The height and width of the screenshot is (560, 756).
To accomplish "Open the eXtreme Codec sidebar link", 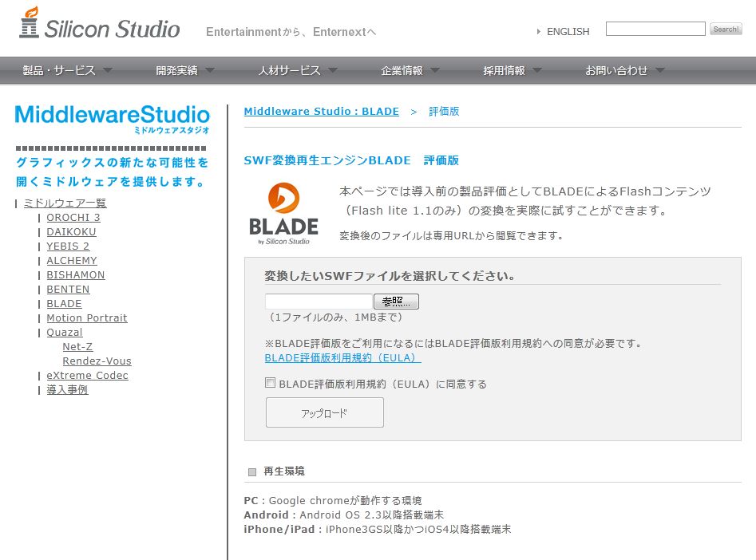I will pos(87,376).
